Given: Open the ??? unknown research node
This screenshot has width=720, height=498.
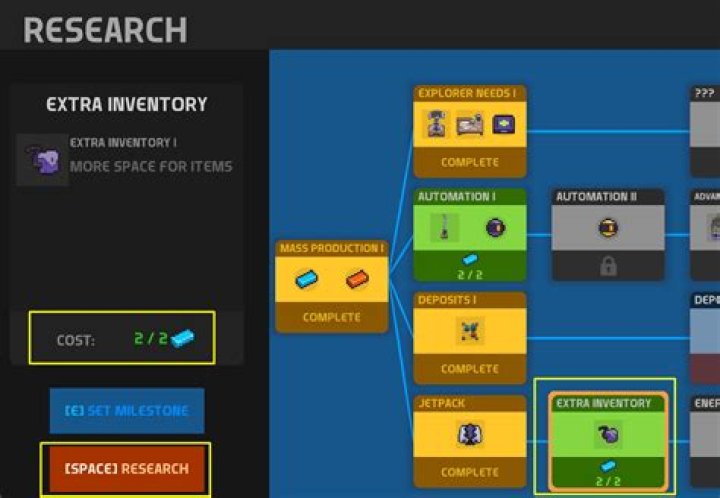Looking at the screenshot, I should tap(705, 131).
